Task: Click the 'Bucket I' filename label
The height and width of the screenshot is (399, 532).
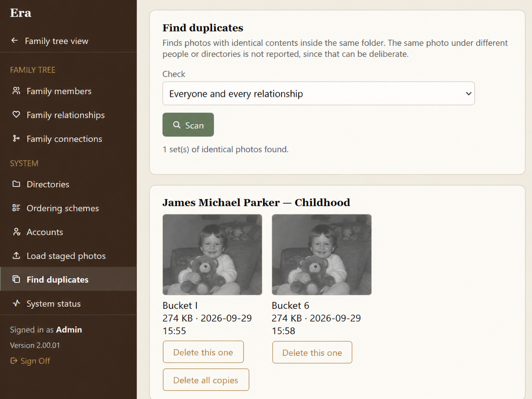Action: coord(180,305)
